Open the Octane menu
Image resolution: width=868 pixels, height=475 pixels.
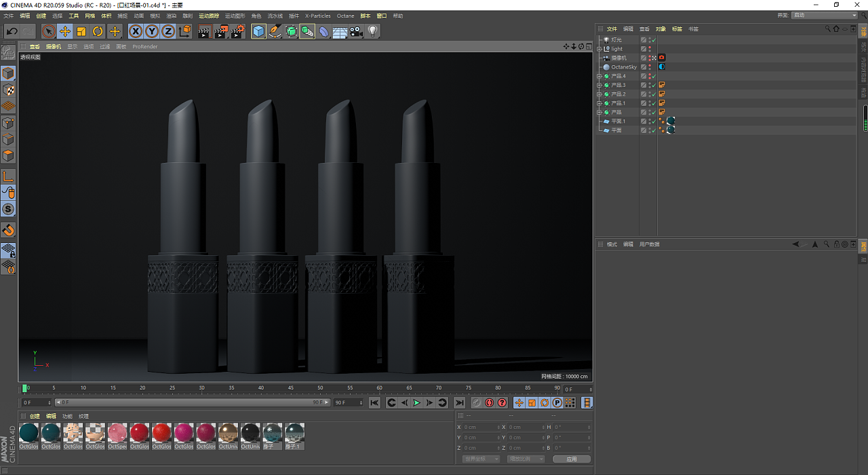[345, 16]
